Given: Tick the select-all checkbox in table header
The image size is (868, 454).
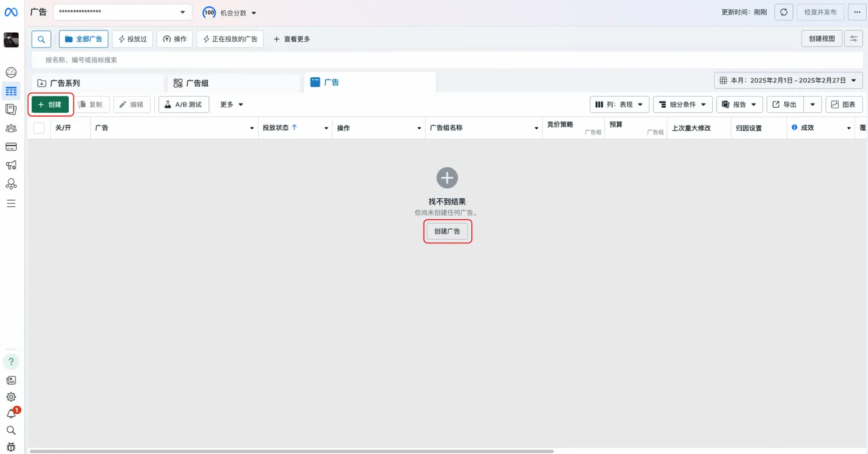Looking at the screenshot, I should 39,128.
